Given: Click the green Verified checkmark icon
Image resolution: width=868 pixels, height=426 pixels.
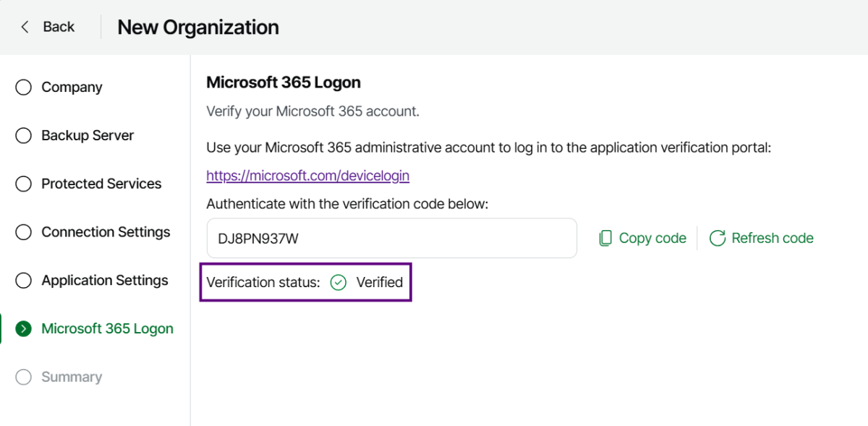Looking at the screenshot, I should (x=338, y=283).
